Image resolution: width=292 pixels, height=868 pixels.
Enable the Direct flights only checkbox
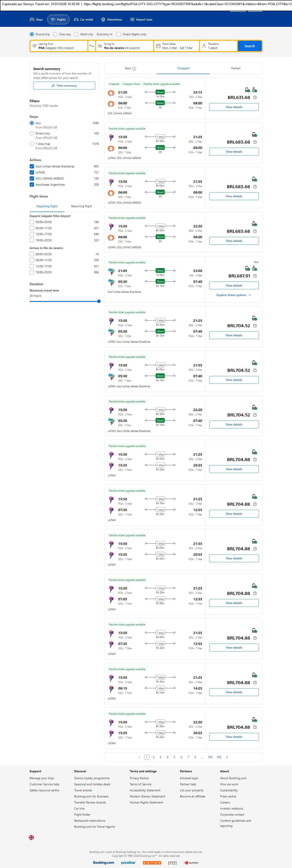pyautogui.click(x=119, y=34)
